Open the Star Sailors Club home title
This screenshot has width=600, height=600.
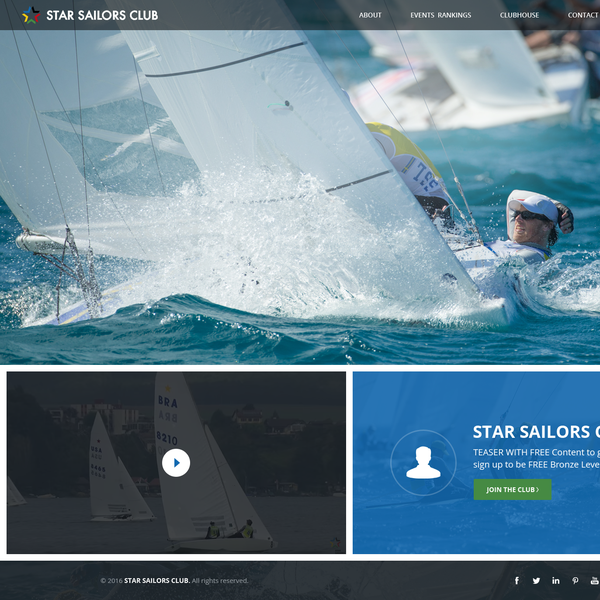tap(102, 15)
